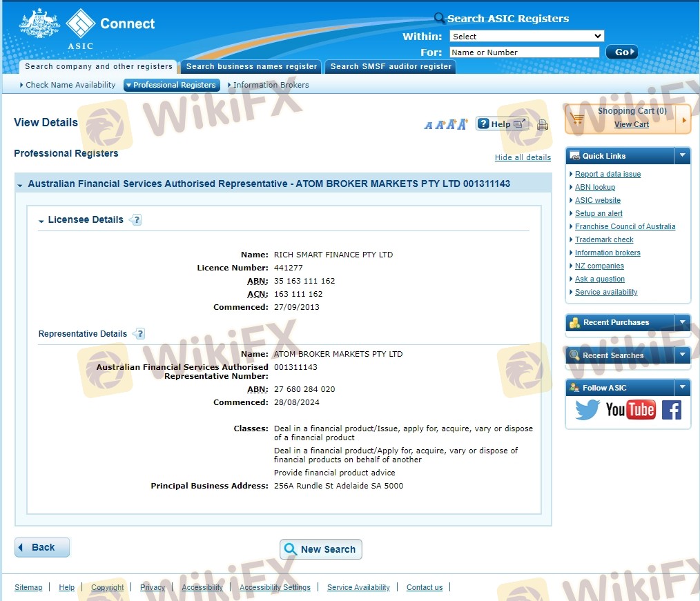Click the Licensee Details help icon
This screenshot has width=700, height=601.
pyautogui.click(x=136, y=220)
